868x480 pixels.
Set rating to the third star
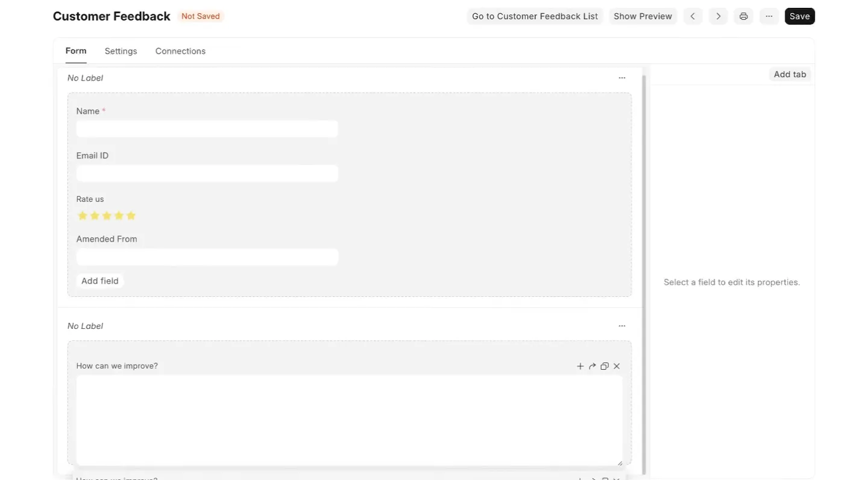coord(107,216)
